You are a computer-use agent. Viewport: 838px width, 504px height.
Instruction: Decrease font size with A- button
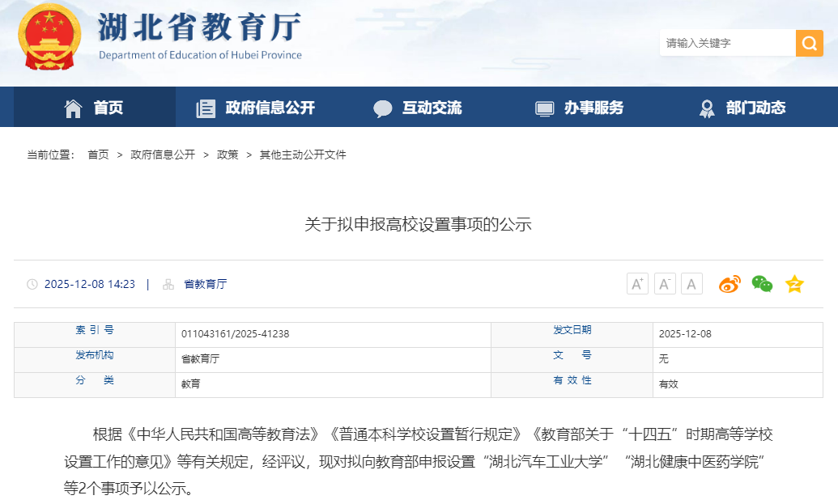pyautogui.click(x=665, y=284)
